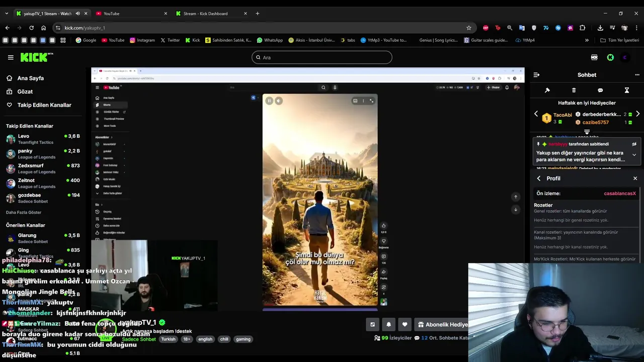Open Glarung in suggested channels

pyautogui.click(x=43, y=238)
